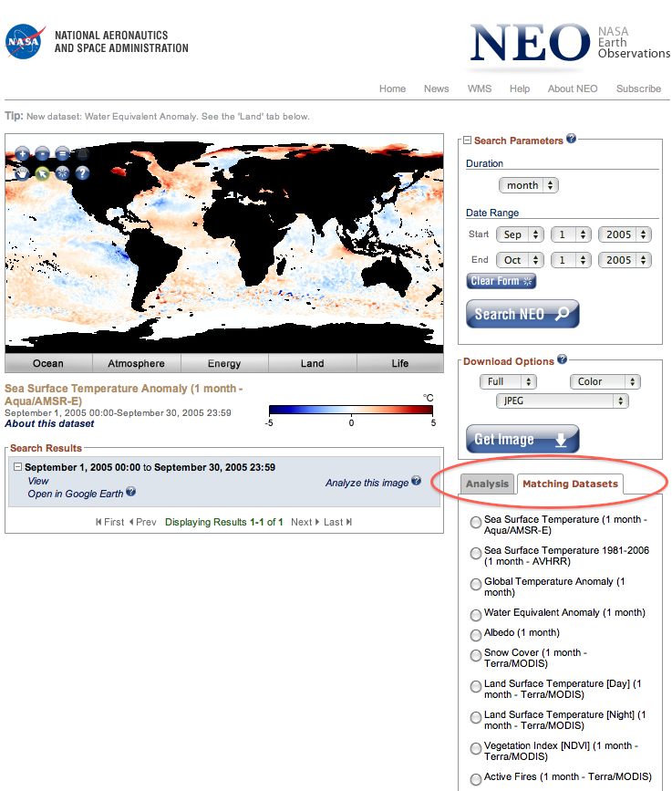The image size is (672, 791).
Task: Click the Search NEO button
Action: pyautogui.click(x=522, y=314)
